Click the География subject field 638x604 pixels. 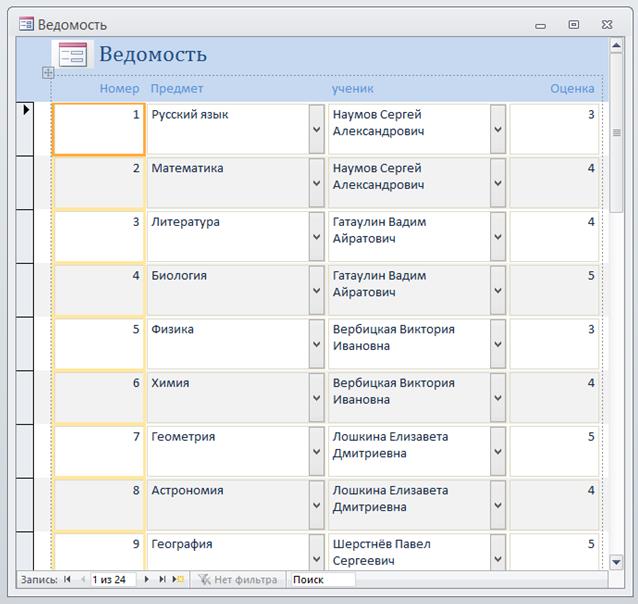[228, 552]
